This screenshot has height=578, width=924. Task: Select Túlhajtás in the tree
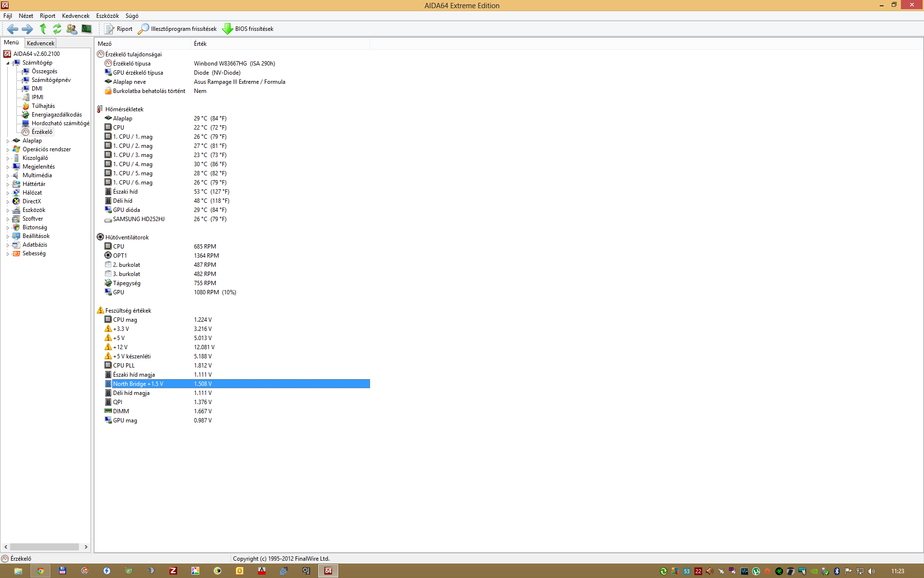point(43,106)
